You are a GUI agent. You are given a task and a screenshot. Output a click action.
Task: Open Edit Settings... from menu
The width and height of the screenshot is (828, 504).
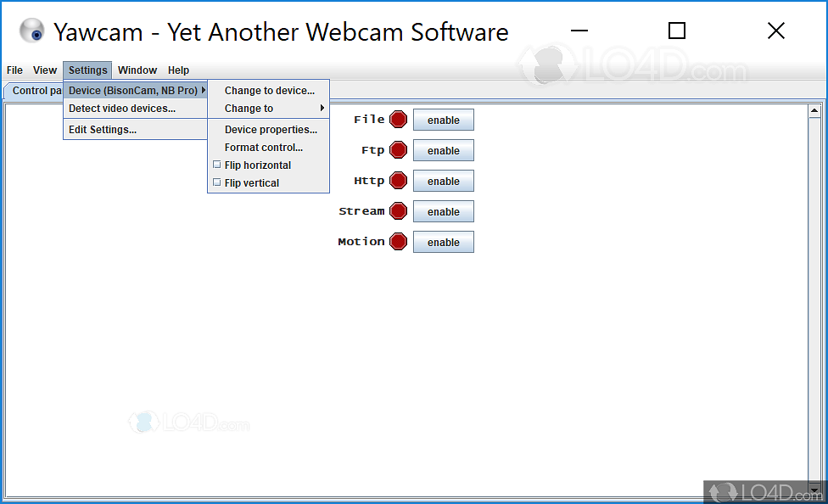click(135, 130)
